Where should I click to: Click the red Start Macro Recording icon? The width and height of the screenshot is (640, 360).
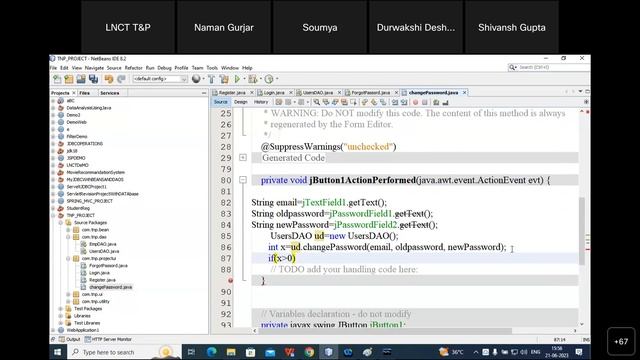(x=415, y=102)
